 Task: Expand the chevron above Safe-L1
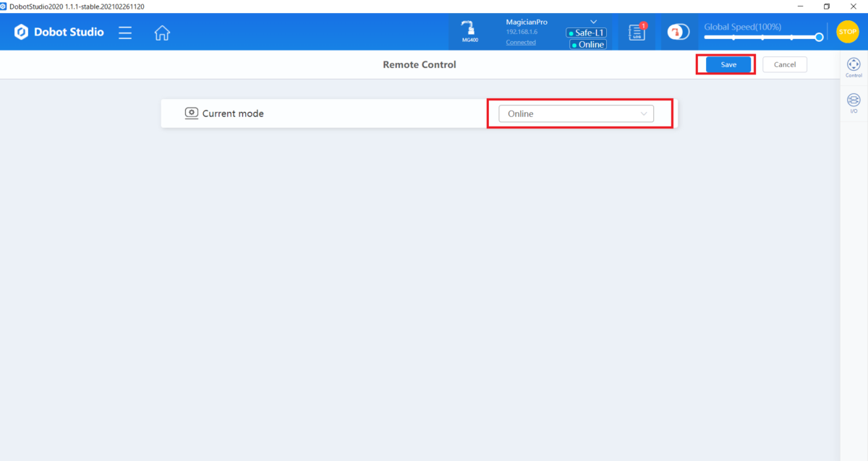[x=594, y=22]
